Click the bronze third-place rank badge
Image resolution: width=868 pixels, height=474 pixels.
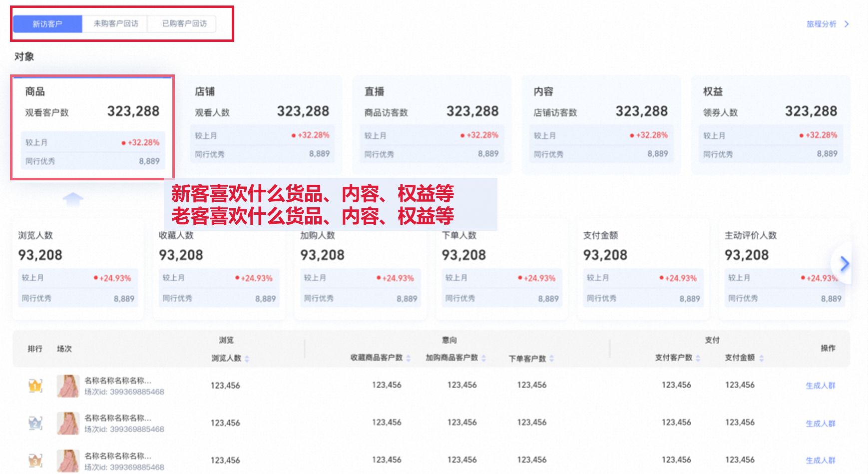point(35,461)
